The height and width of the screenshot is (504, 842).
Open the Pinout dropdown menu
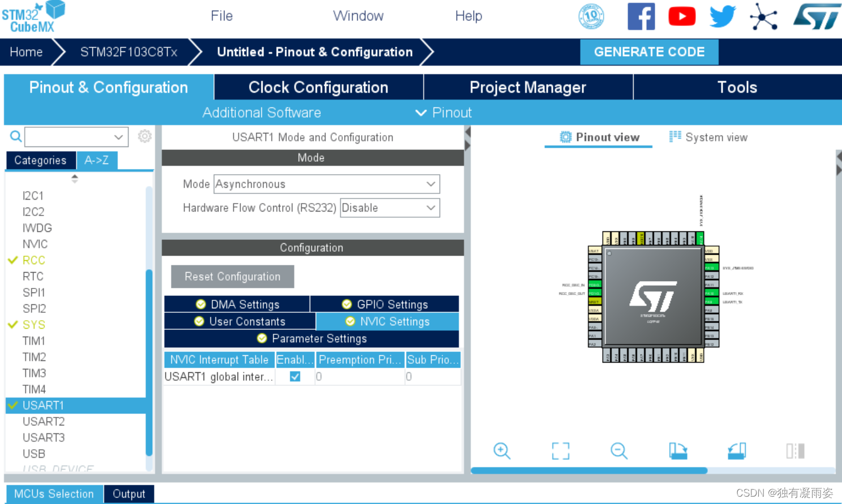[444, 113]
